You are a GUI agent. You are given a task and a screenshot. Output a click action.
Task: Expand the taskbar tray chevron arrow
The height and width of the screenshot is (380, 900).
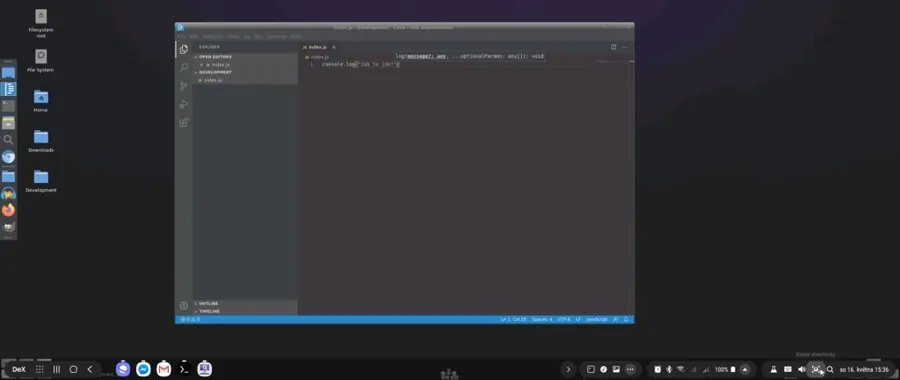click(568, 369)
